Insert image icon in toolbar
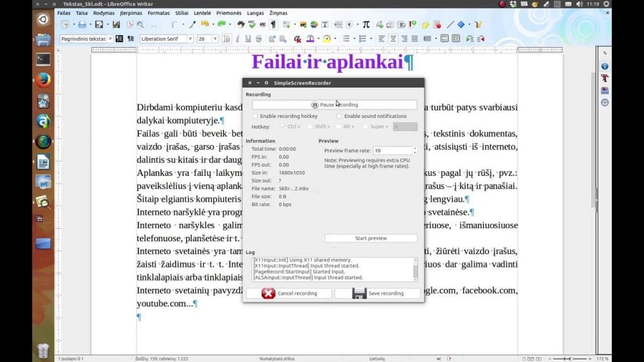The height and width of the screenshot is (362, 644). tap(303, 25)
